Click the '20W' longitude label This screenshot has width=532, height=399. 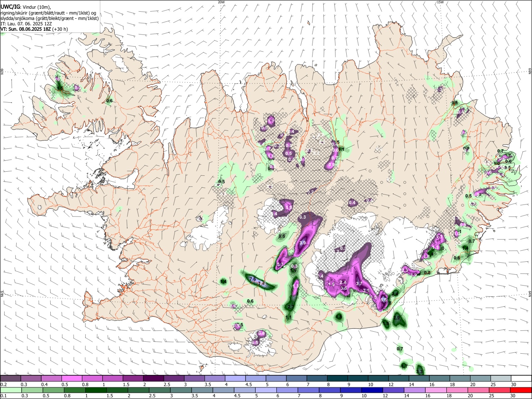pyautogui.click(x=221, y=2)
